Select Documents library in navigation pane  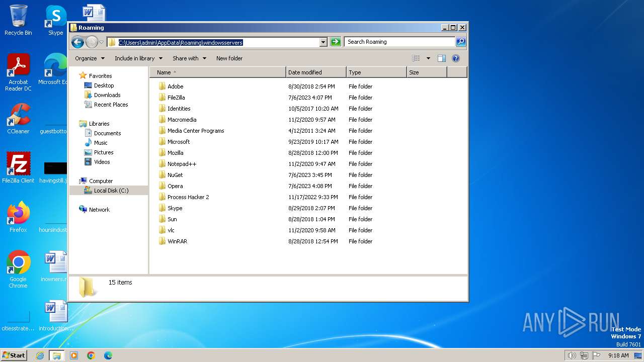click(x=107, y=133)
